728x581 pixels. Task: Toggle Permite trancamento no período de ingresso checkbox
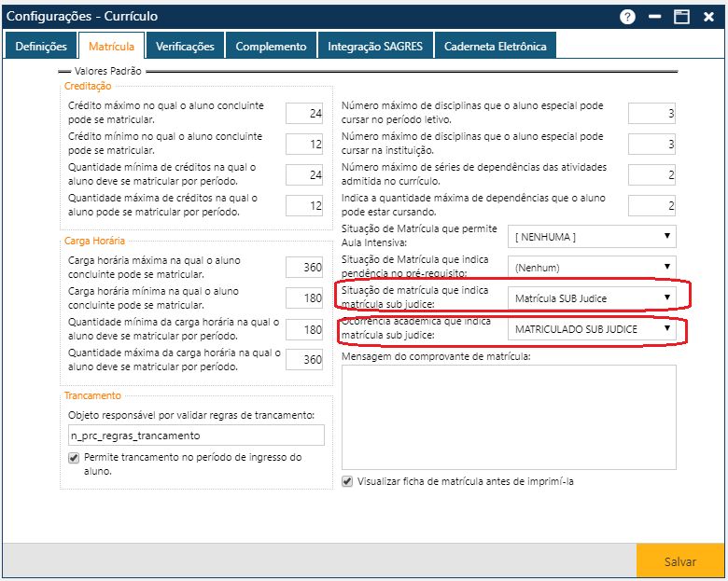tap(74, 458)
